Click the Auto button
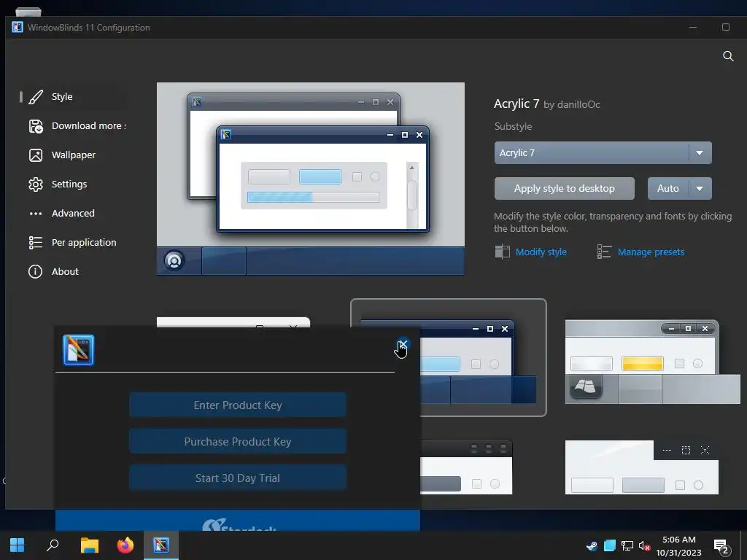747x560 pixels. pos(668,189)
